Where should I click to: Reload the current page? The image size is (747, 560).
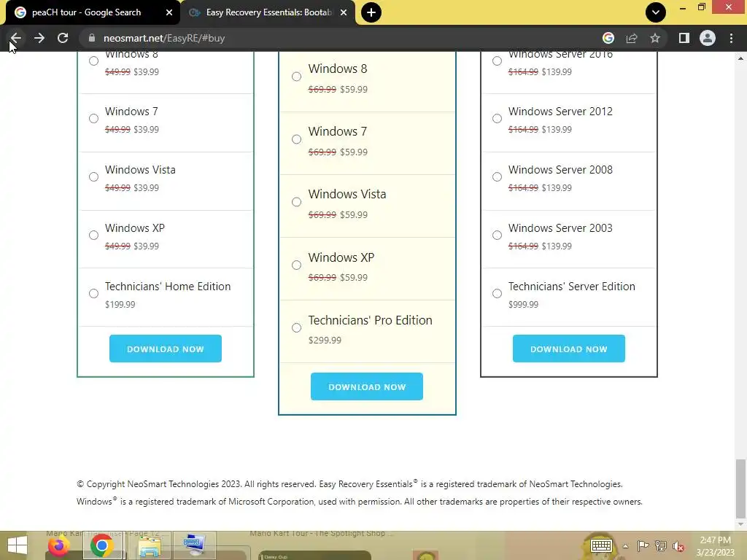63,38
